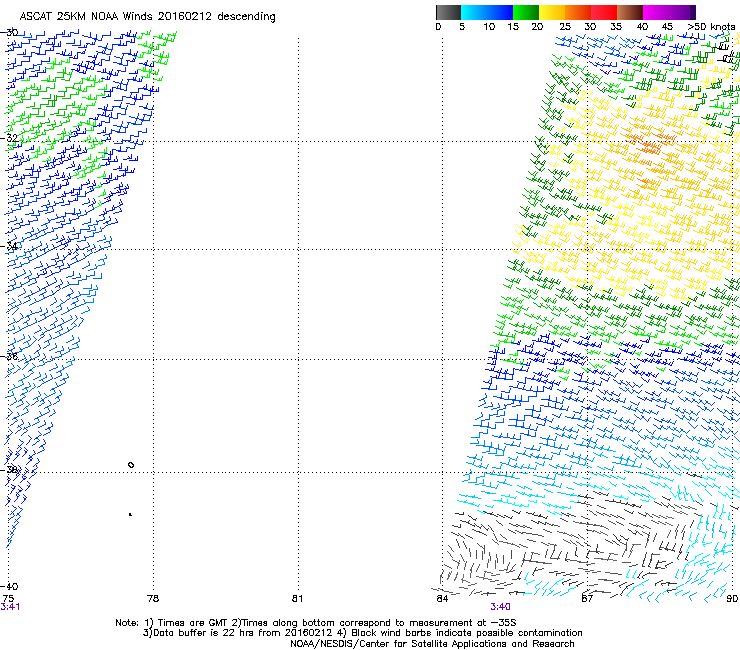Click the longitude label '81'

[297, 598]
